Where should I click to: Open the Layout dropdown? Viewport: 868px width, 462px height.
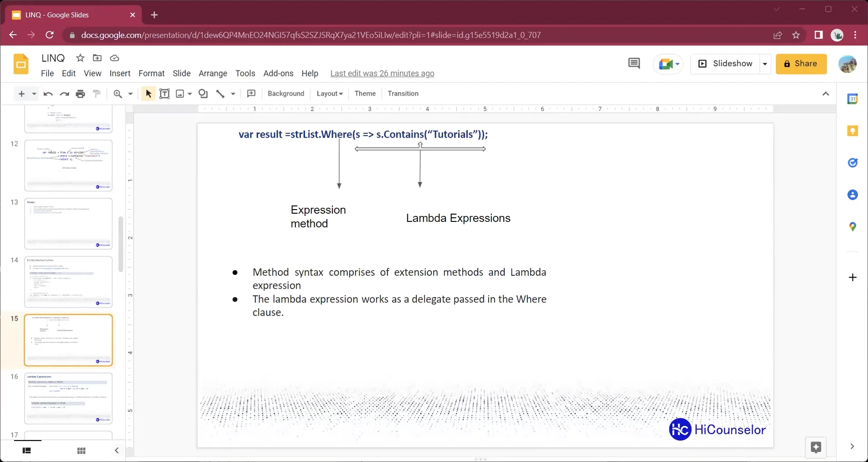click(330, 94)
